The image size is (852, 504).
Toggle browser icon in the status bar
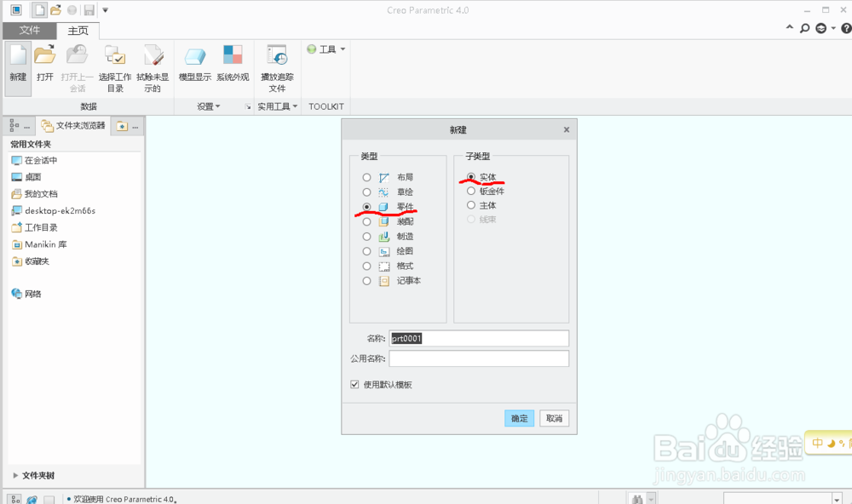pyautogui.click(x=32, y=499)
